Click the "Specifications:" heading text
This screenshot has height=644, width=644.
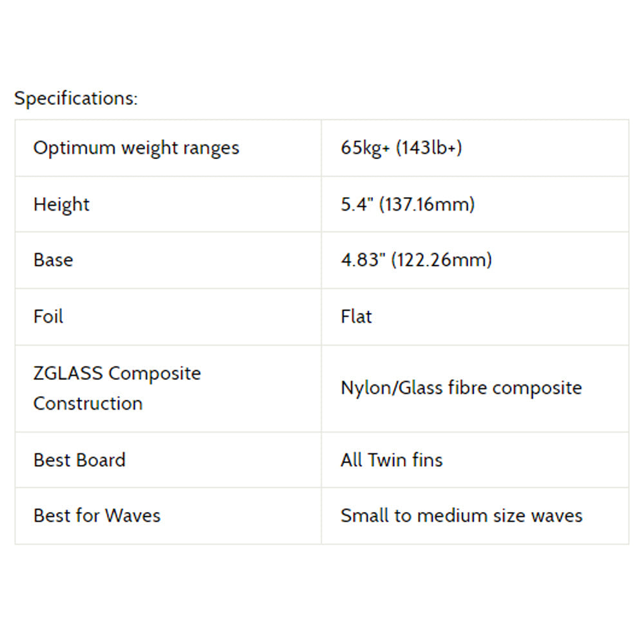(x=76, y=99)
